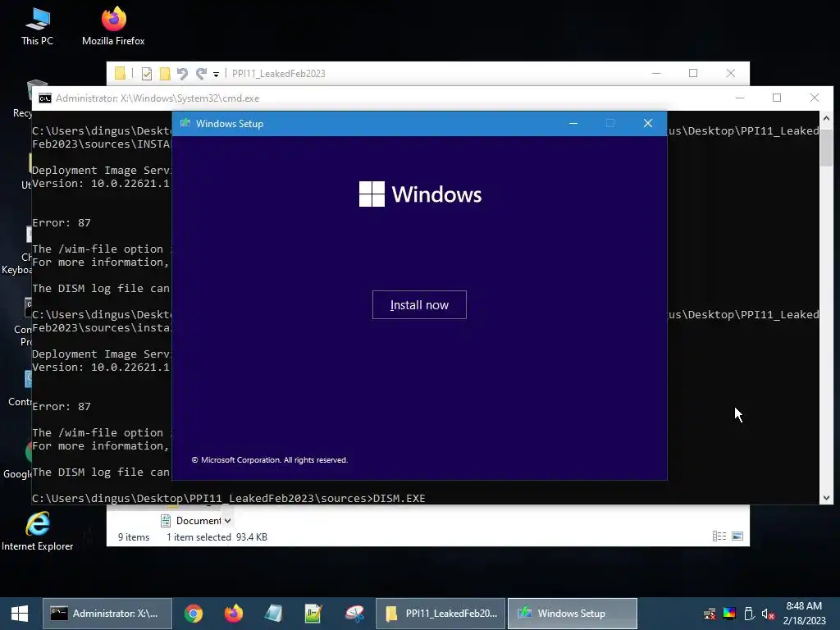
Task: Click the cmd prompt line ending DISM.EXE
Action: [229, 498]
